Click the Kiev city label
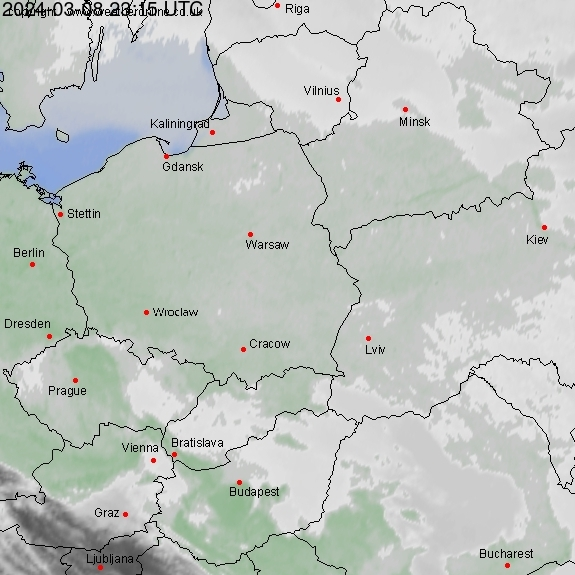Viewport: 575px width, 575px height. coord(537,240)
